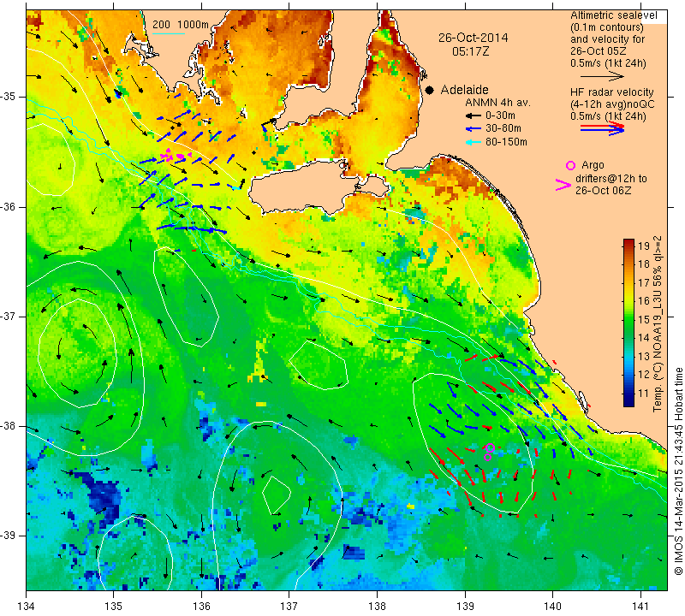The image size is (685, 616).
Task: Click the latitude axis label -38
Action: (x=8, y=426)
